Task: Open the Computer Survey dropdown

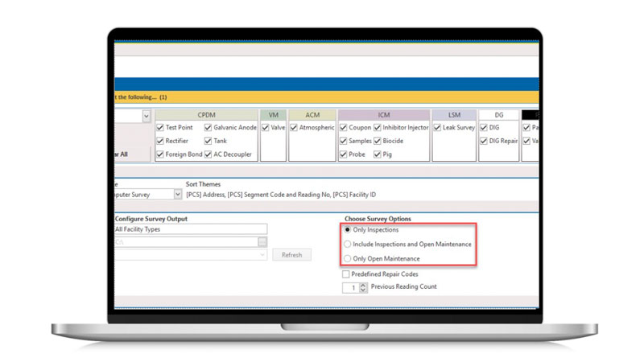Action: [x=177, y=194]
